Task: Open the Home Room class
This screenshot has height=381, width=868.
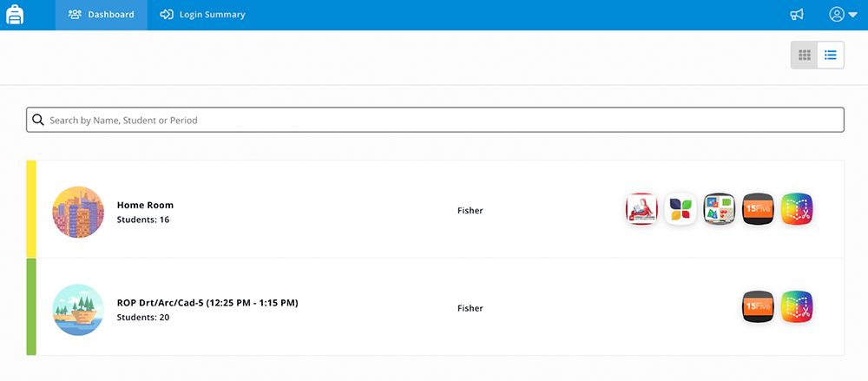Action: coord(145,205)
